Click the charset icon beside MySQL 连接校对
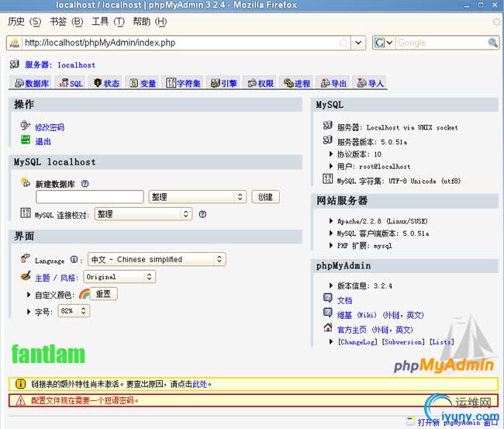Viewport: 504px width, 429px height. coord(26,213)
